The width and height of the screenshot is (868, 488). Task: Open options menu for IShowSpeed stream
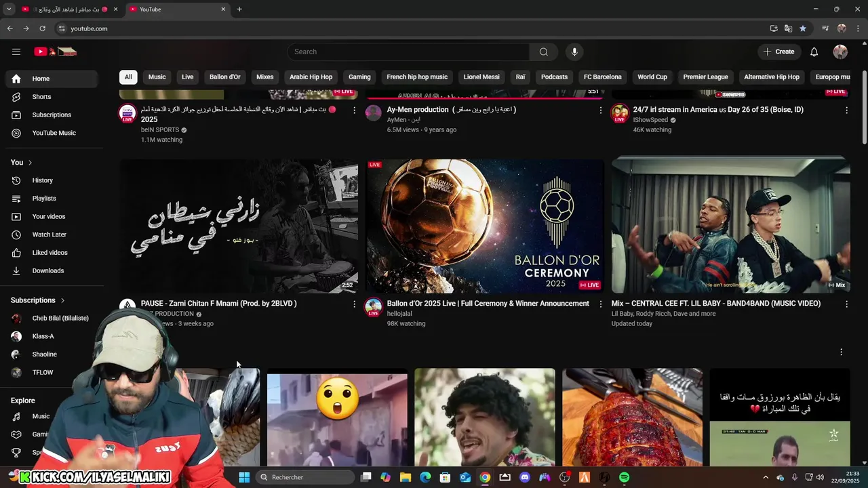click(x=846, y=110)
